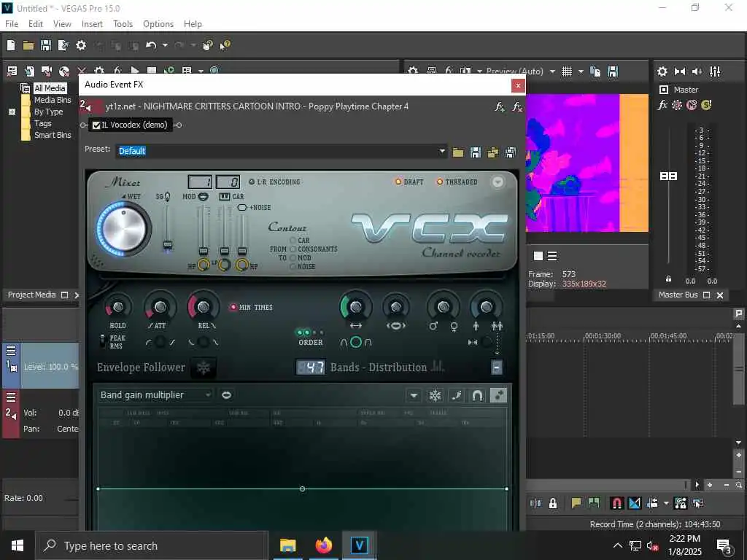Click the 47 Bands count display
The width and height of the screenshot is (747, 560).
pyautogui.click(x=311, y=367)
